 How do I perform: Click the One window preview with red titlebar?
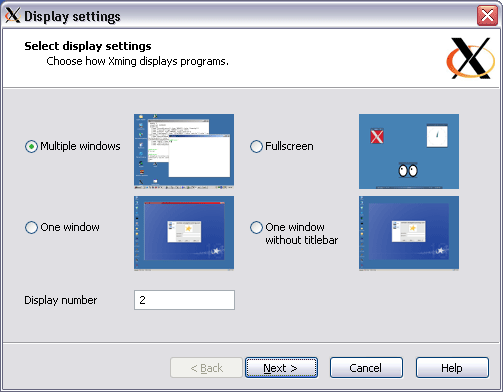click(184, 233)
